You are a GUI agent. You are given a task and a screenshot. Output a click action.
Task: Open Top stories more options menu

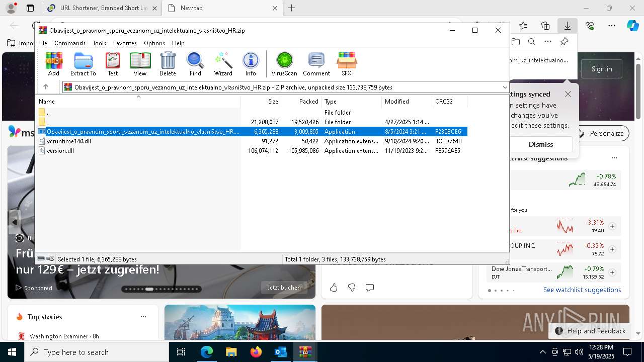143,317
